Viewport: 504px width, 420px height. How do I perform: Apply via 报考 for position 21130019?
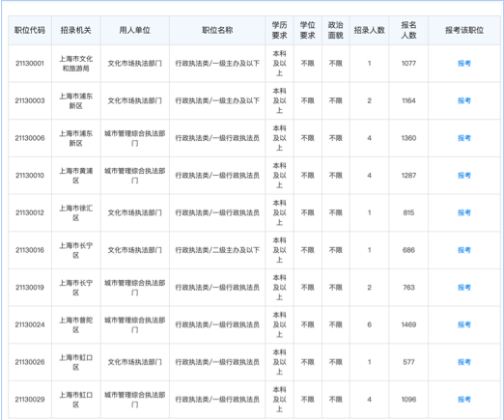[464, 288]
